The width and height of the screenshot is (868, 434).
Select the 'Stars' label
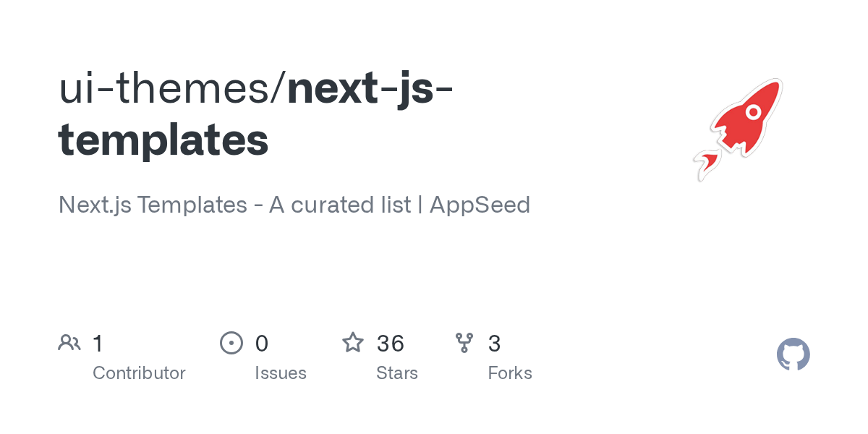397,373
